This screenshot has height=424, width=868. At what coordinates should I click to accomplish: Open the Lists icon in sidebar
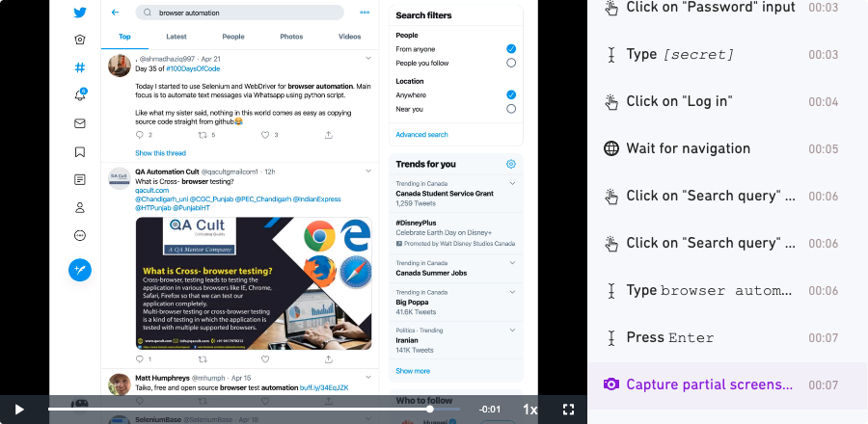click(80, 179)
